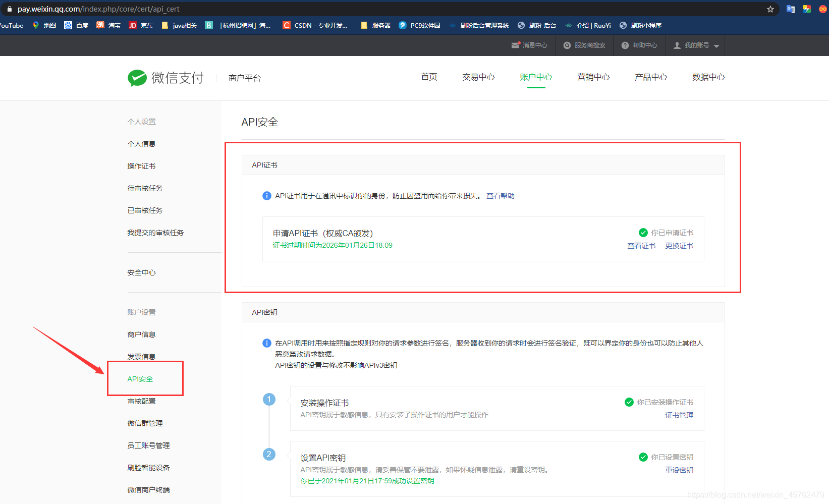Open 服务商搜索 search
Image resolution: width=829 pixels, height=504 pixels.
click(x=584, y=45)
